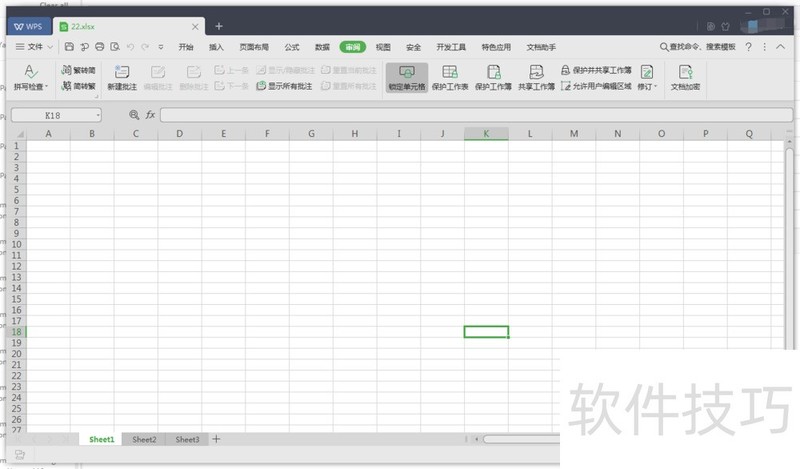The image size is (800, 469).
Task: Click the zoom magnifier beside fx
Action: [134, 115]
